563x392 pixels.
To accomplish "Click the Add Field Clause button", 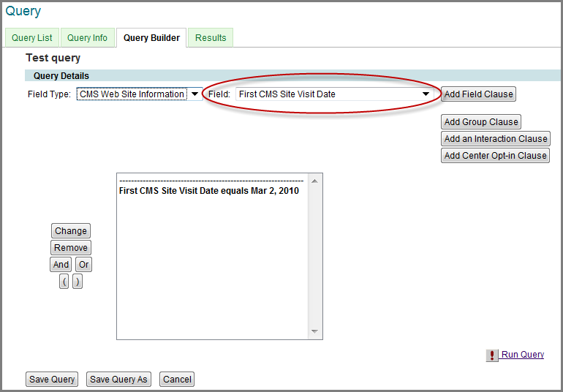I will (478, 94).
